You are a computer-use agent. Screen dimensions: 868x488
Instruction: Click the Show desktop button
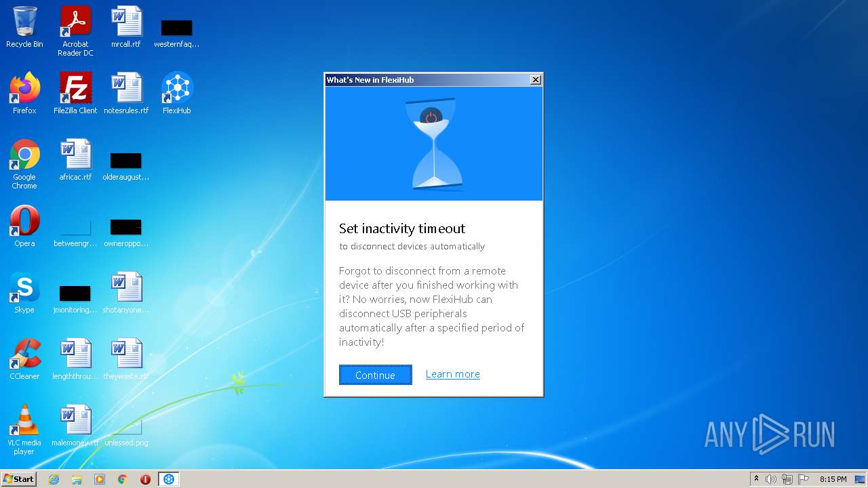pyautogui.click(x=861, y=479)
